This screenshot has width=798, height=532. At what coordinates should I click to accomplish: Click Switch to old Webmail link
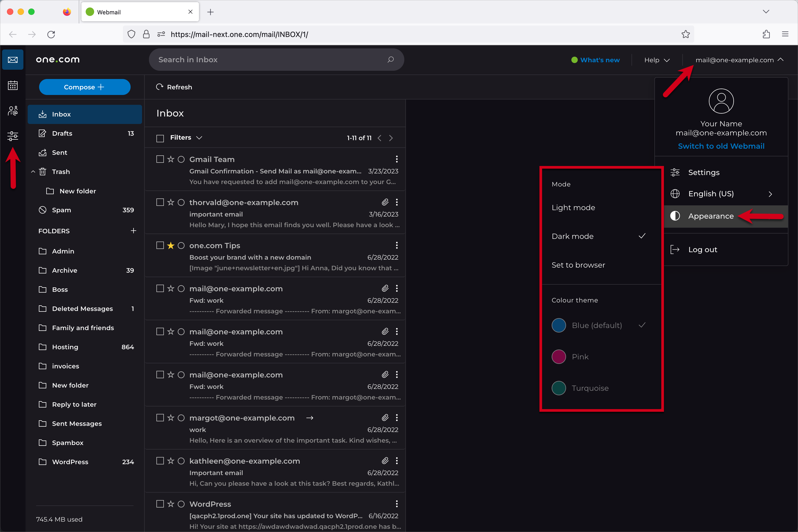click(x=721, y=146)
